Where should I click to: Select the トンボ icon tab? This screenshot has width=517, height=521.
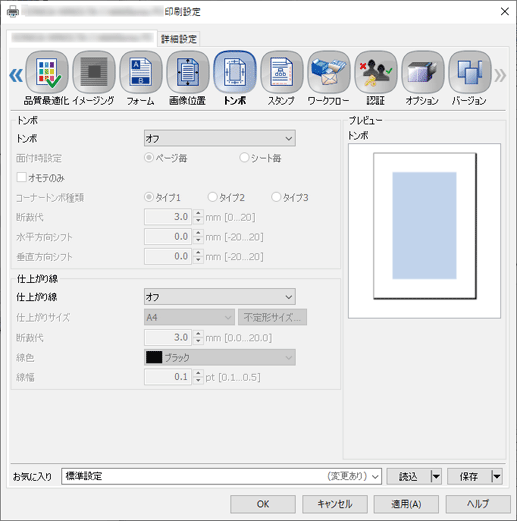click(x=235, y=72)
